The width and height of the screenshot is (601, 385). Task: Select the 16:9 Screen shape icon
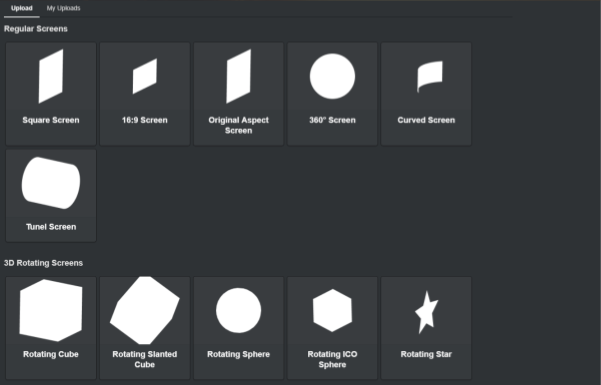pos(145,76)
